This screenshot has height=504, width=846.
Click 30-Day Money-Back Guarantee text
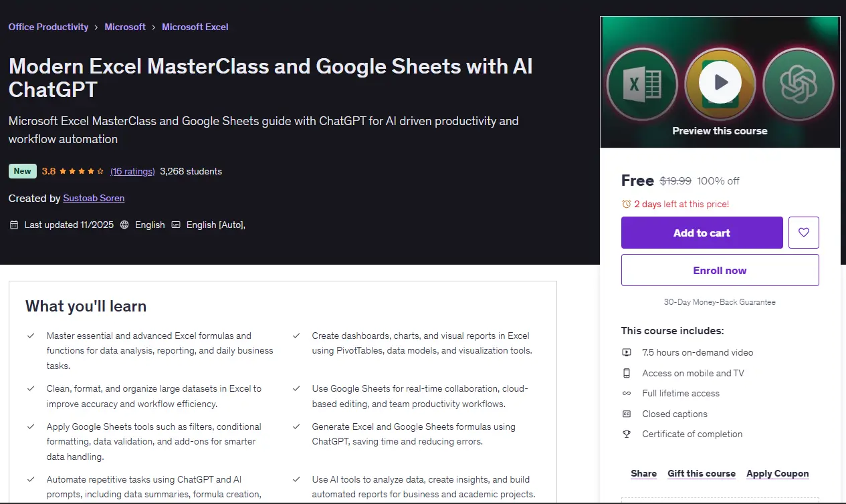point(720,302)
